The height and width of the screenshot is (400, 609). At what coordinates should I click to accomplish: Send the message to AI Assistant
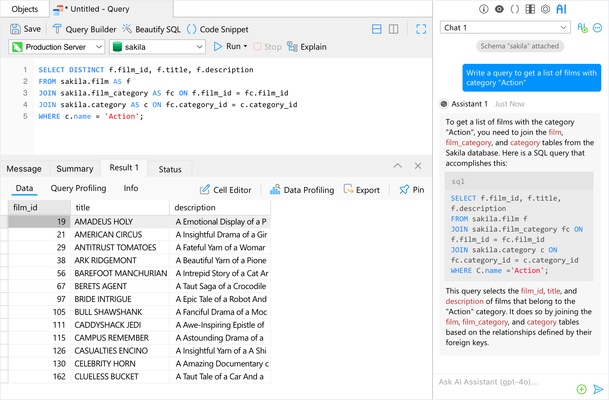pyautogui.click(x=598, y=389)
